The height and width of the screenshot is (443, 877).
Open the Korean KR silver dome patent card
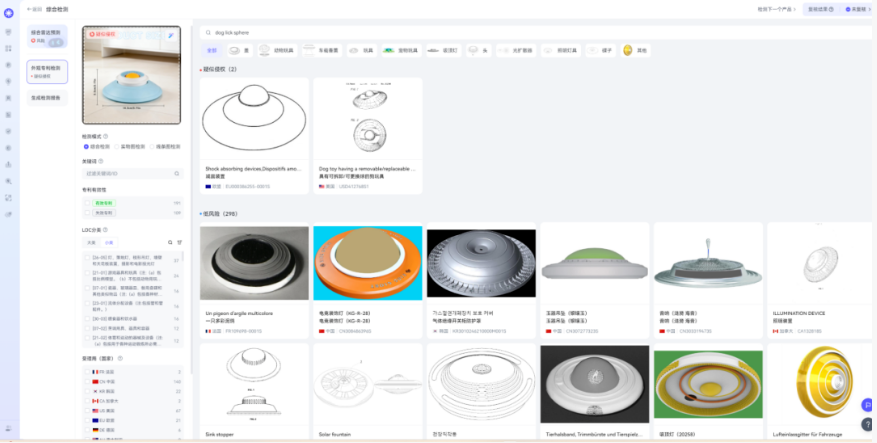tap(481, 280)
